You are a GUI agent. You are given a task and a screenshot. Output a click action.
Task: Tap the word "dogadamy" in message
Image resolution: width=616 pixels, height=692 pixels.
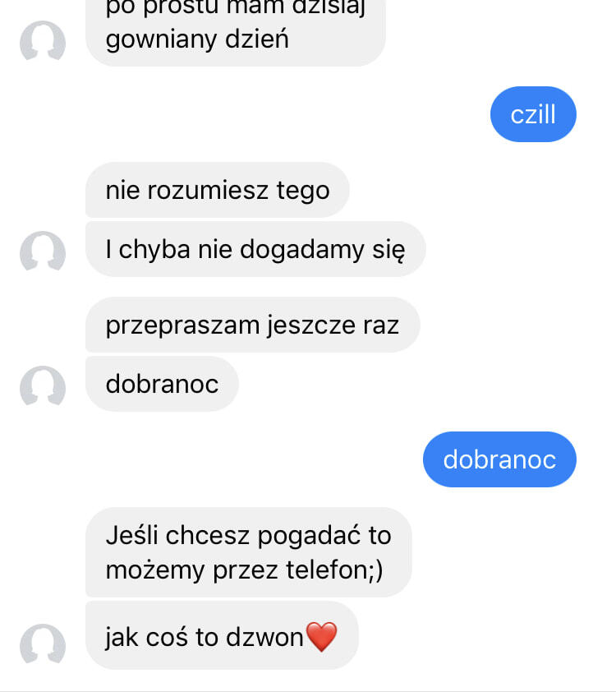coord(302,251)
